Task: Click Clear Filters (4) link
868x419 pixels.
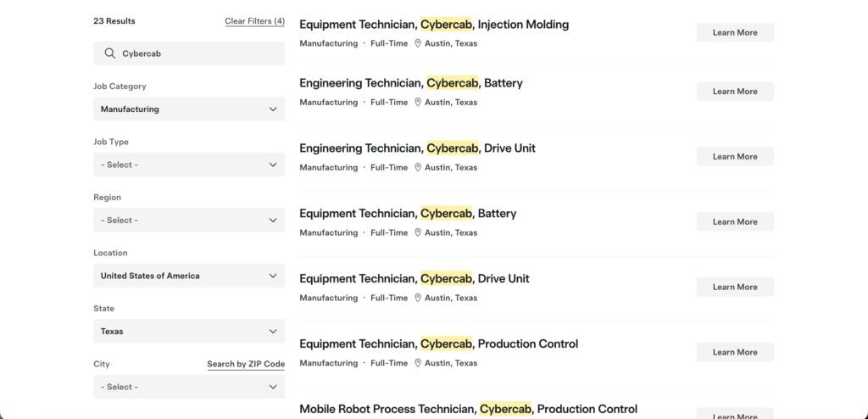Action: tap(254, 21)
